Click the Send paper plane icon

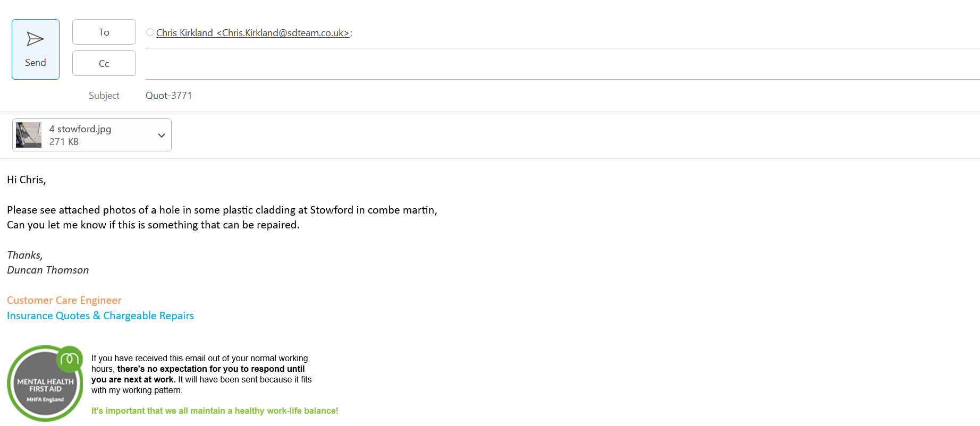(x=35, y=39)
